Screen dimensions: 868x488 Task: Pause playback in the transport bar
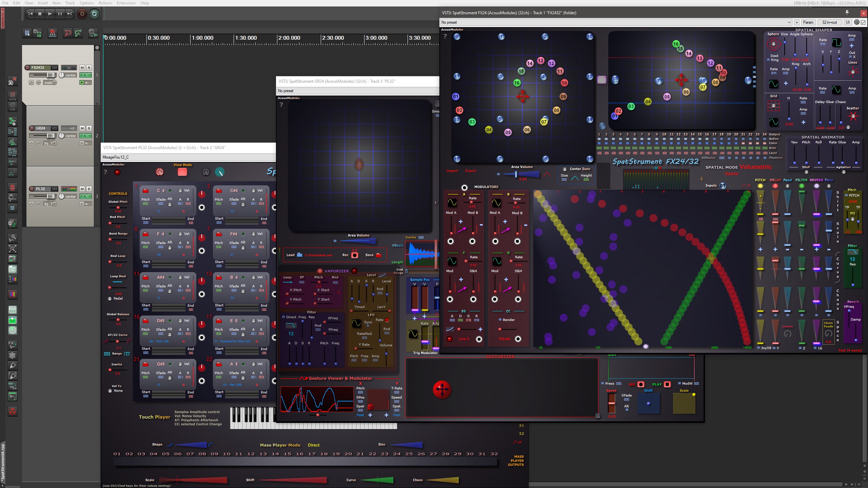click(60, 14)
